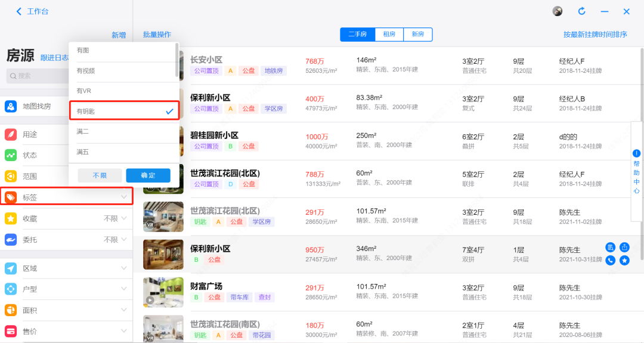Click the 180万 price of 世茂滨江花园(南区)
This screenshot has width=644, height=343.
(315, 325)
